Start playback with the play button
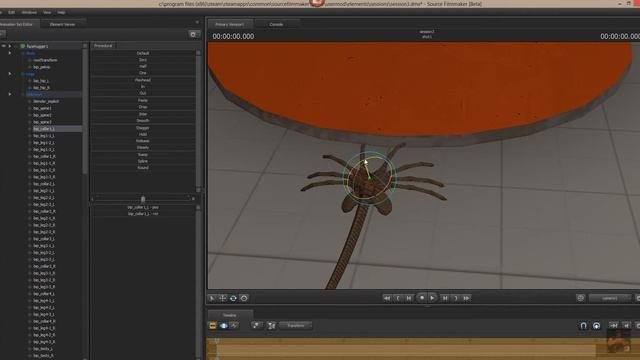 pos(432,298)
